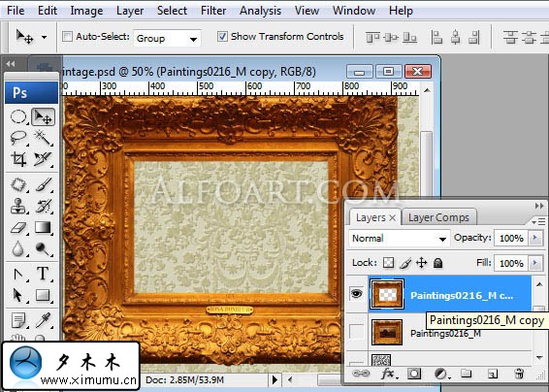Viewport: 549px width, 392px height.
Task: Collapse the toolbox double arrow
Action: point(11,64)
